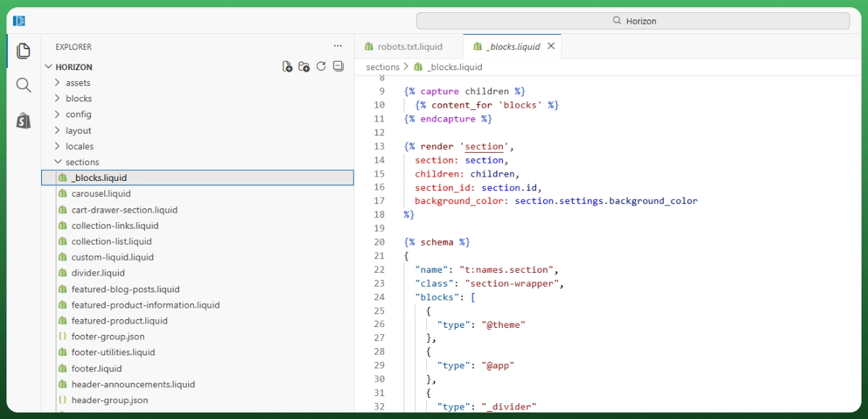Expand the config folder
The image size is (868, 419).
pos(58,114)
